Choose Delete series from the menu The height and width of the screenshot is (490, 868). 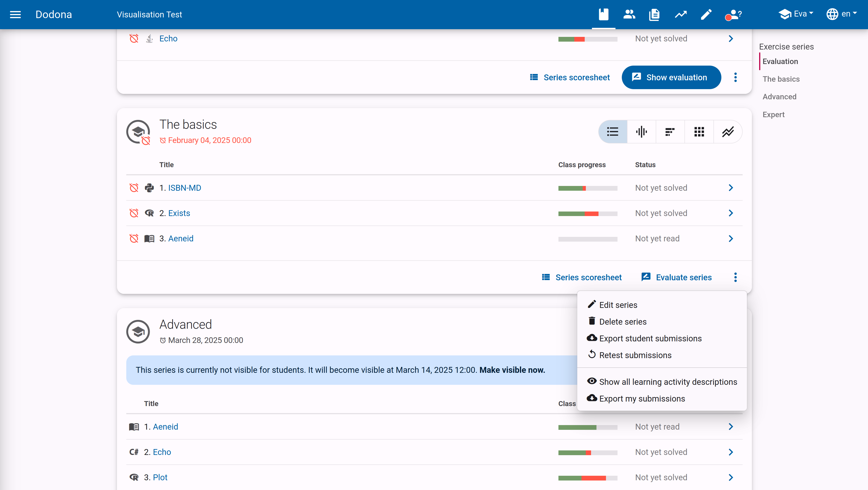coord(662,322)
